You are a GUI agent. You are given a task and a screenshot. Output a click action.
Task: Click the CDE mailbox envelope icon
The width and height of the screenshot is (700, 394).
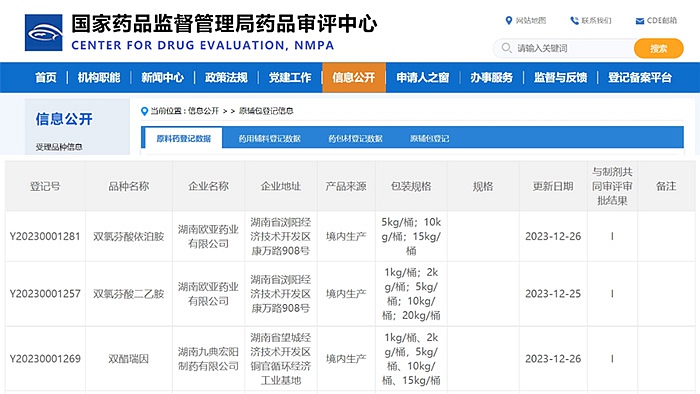point(640,21)
